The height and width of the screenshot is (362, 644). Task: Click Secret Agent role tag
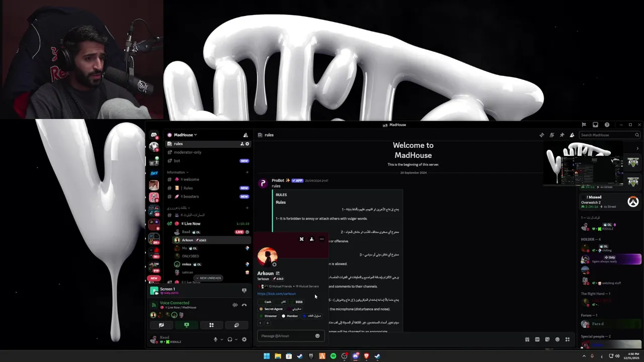tap(271, 309)
